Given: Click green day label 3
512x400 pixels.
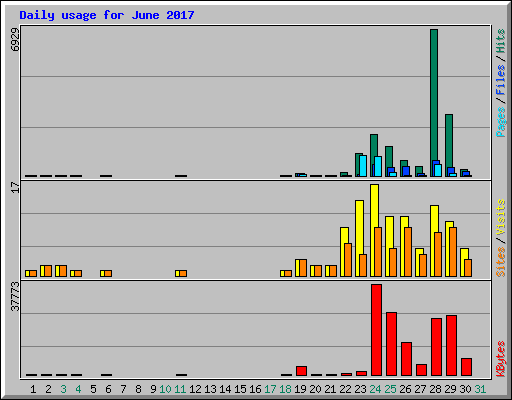Looking at the screenshot, I should tap(63, 389).
